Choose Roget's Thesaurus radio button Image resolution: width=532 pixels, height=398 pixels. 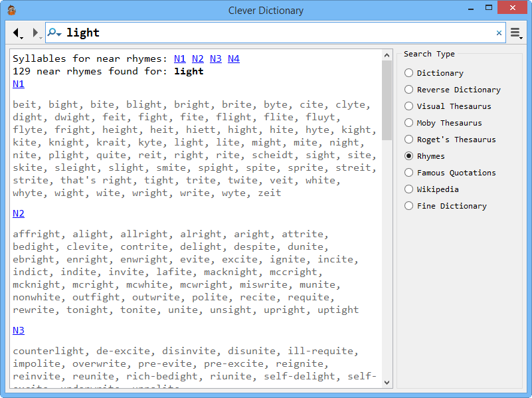[409, 140]
